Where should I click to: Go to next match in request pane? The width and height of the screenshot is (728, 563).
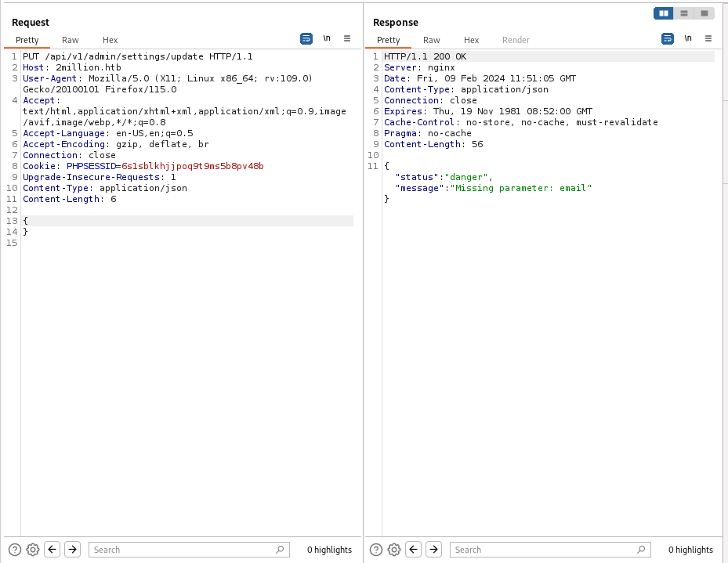pos(72,550)
